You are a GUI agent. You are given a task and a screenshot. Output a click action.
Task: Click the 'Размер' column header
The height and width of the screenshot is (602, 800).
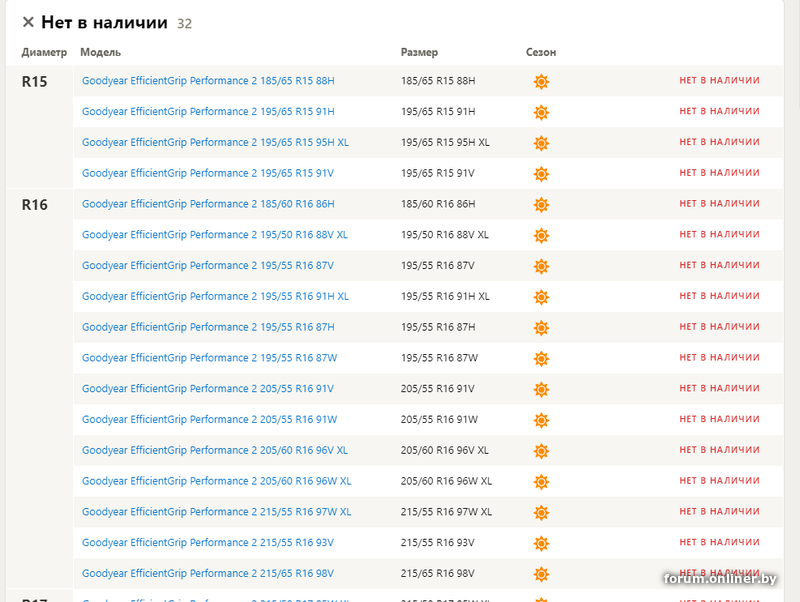(419, 52)
